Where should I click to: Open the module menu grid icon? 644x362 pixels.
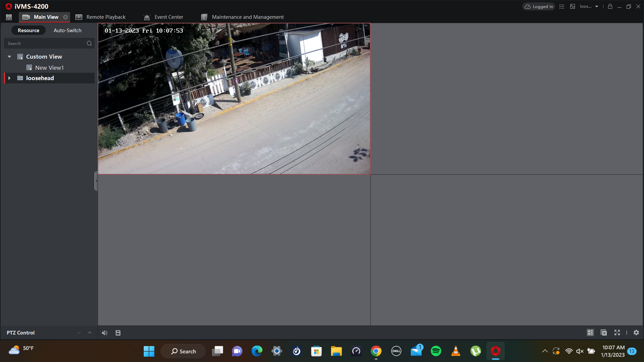(9, 17)
